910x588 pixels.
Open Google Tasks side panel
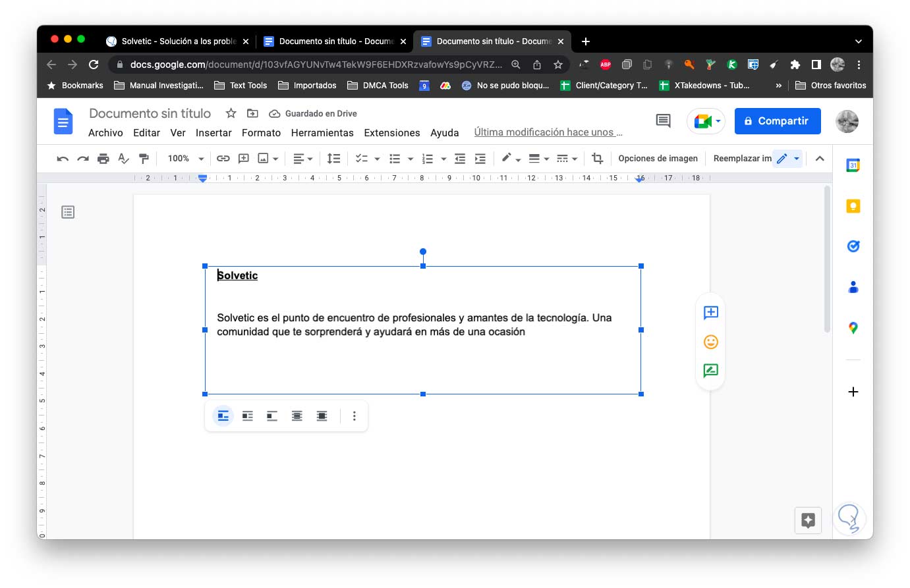(x=853, y=246)
